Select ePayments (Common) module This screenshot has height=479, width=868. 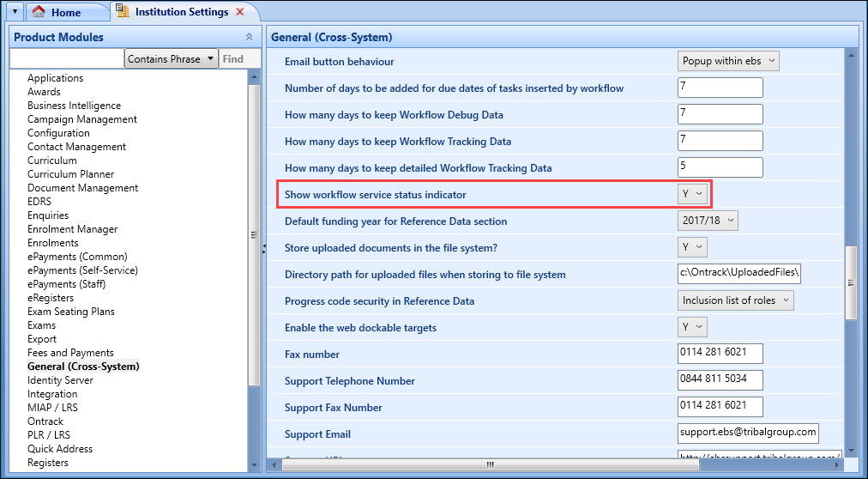click(x=77, y=257)
